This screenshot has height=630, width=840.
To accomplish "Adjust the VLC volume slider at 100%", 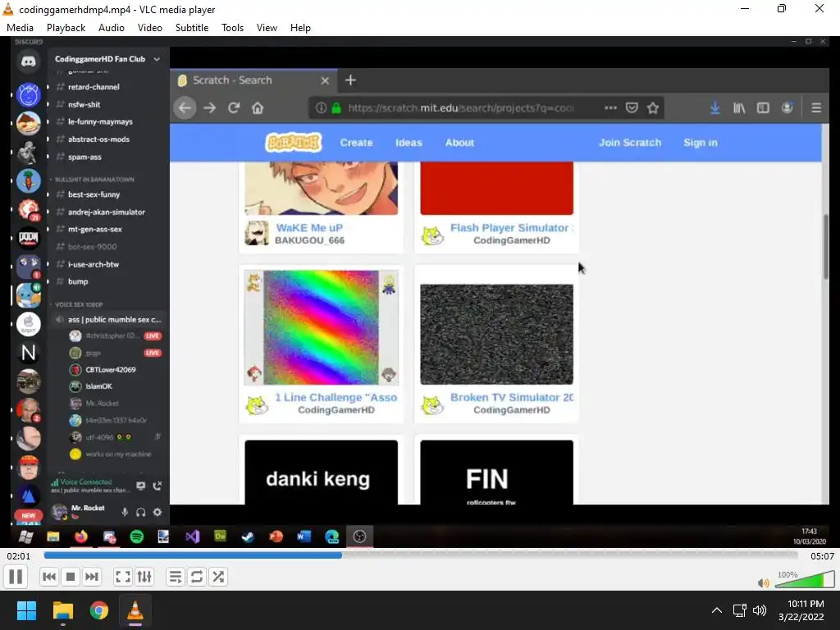I will 805,580.
